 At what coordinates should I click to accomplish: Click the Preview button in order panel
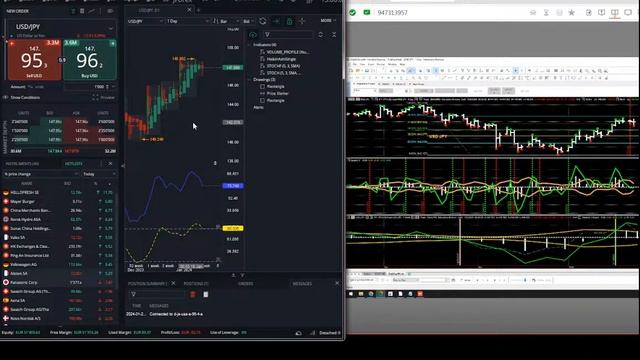pyautogui.click(x=104, y=98)
